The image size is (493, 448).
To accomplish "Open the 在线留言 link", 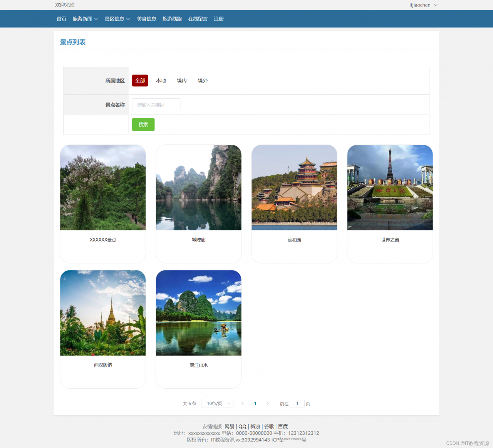I will 198,19.
